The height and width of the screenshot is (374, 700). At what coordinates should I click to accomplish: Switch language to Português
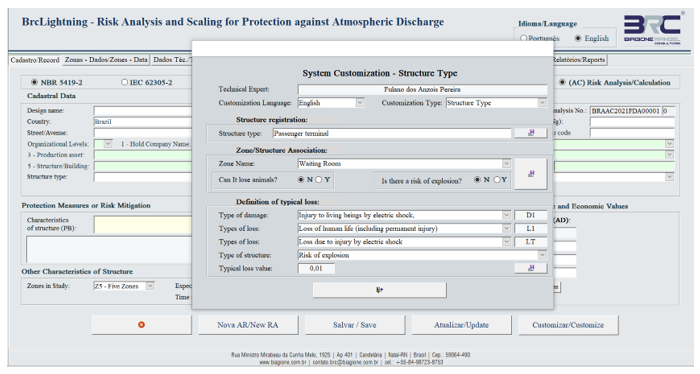tap(523, 38)
